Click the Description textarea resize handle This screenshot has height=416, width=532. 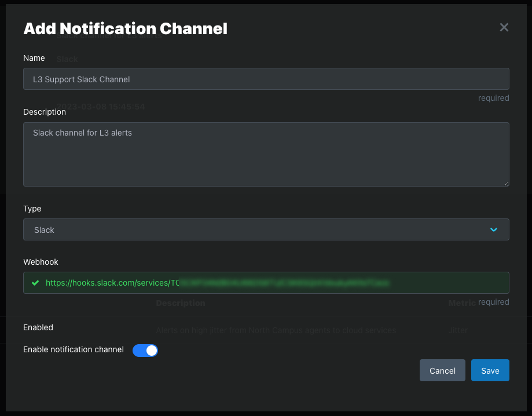pos(506,184)
